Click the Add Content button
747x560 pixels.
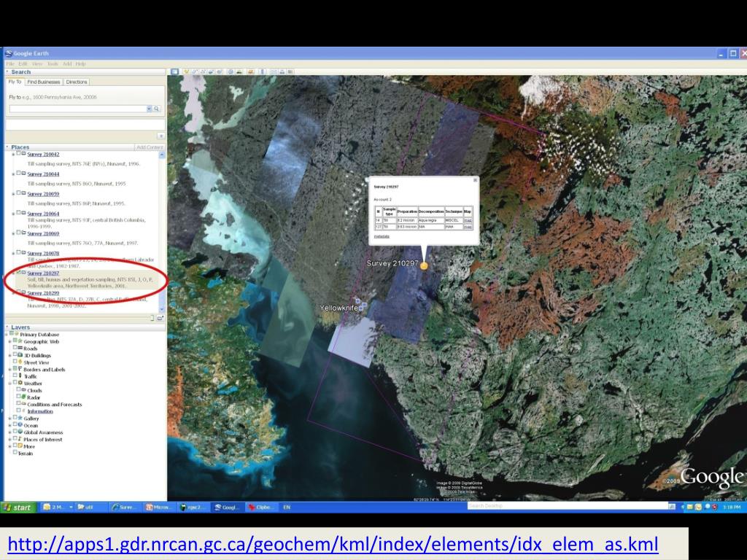click(x=150, y=147)
